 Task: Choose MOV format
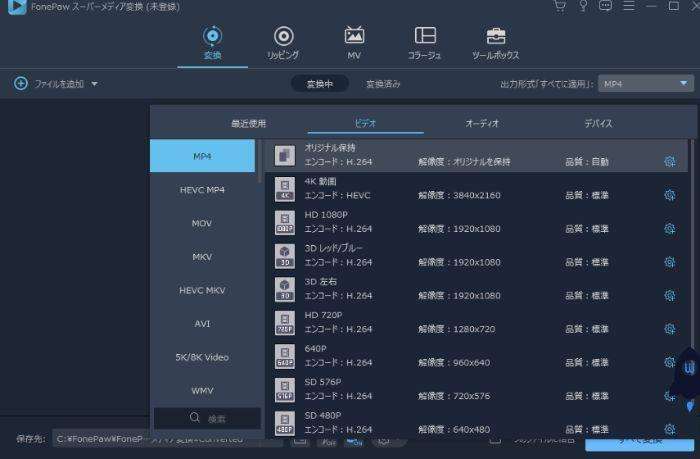202,223
